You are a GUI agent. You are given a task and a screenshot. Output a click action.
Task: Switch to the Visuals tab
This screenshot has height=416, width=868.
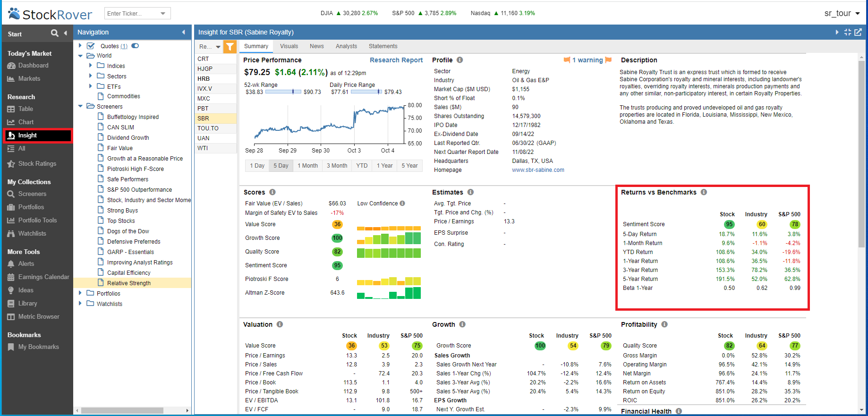[x=289, y=46]
